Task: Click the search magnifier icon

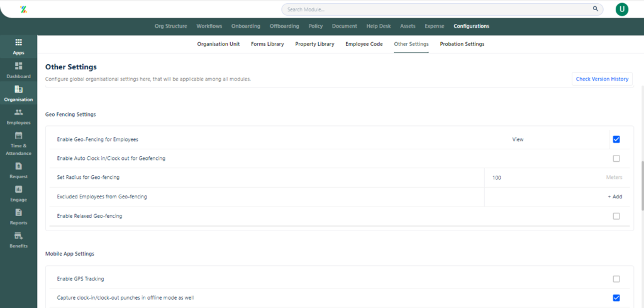Action: click(595, 9)
